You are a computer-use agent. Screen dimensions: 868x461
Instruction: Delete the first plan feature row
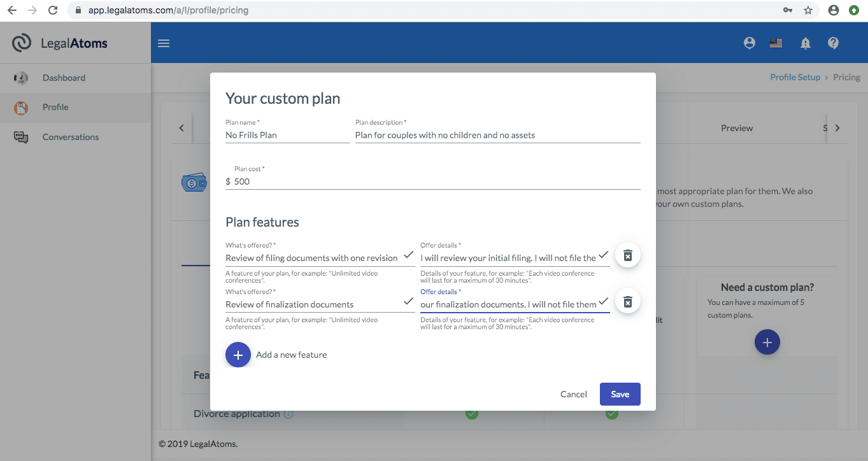[627, 255]
